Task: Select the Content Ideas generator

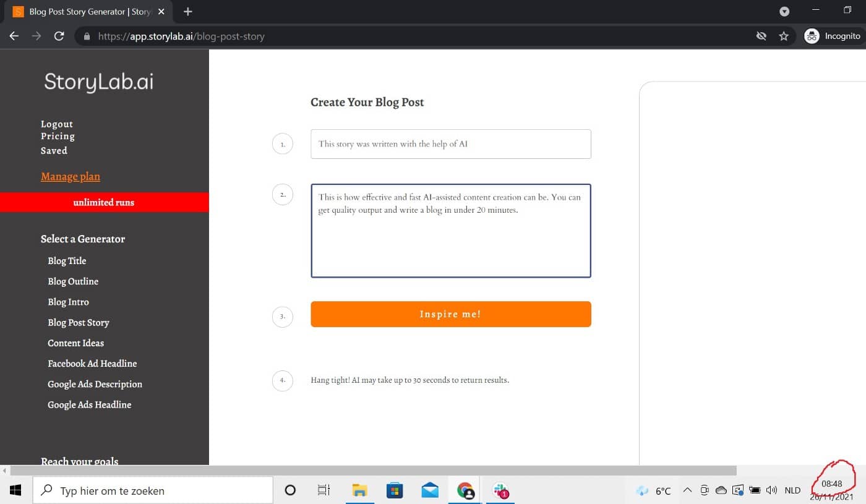Action: point(75,343)
